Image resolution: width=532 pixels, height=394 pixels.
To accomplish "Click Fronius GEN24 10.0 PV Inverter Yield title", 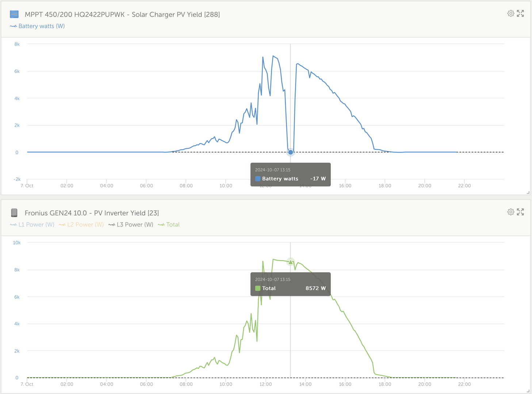I will click(92, 213).
